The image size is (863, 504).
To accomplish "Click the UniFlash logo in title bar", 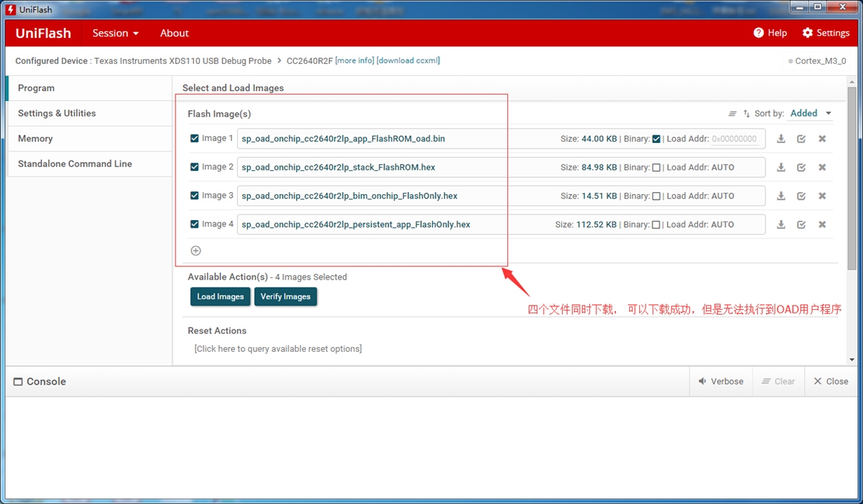I will [11, 10].
